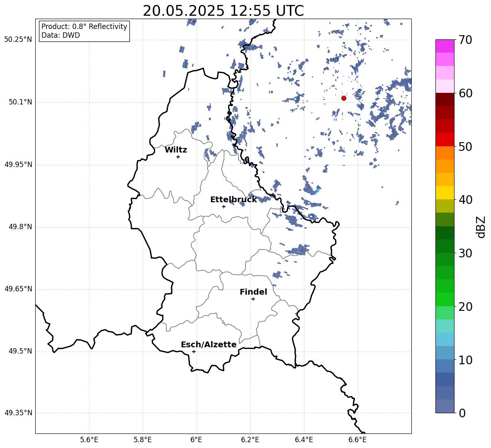The width and height of the screenshot is (491, 448).
Task: Click the title 20.05.2025 12:55 UTC
Action: pyautogui.click(x=223, y=11)
